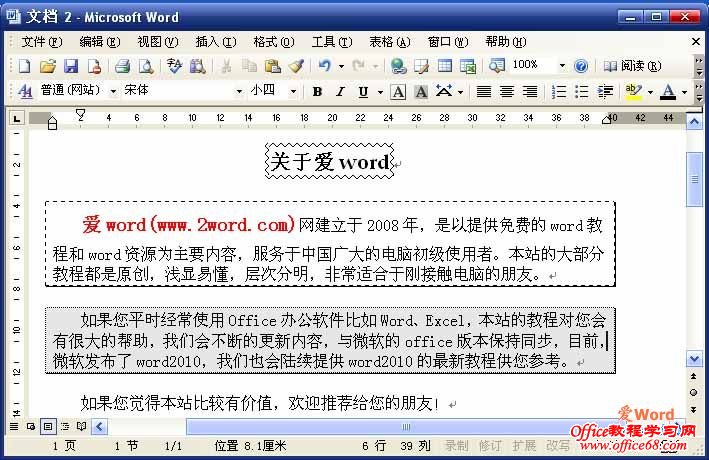Apply highlight color with marker icon
The width and height of the screenshot is (709, 460).
point(633,92)
